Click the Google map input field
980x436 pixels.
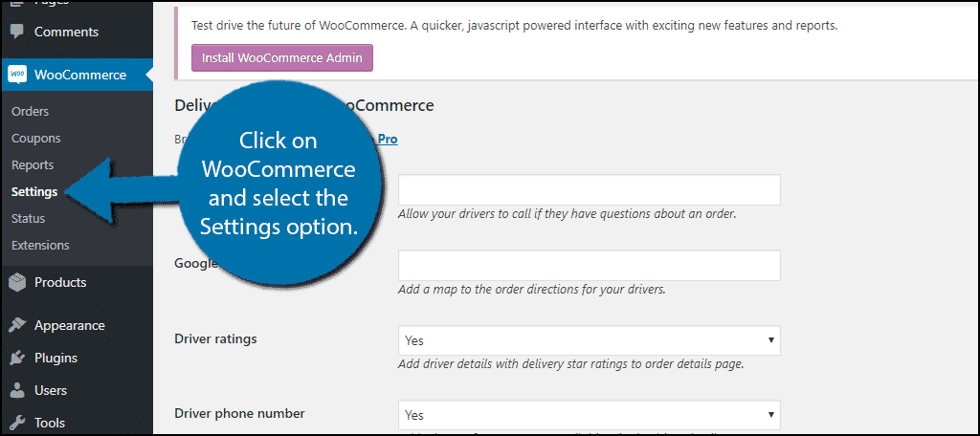(589, 266)
